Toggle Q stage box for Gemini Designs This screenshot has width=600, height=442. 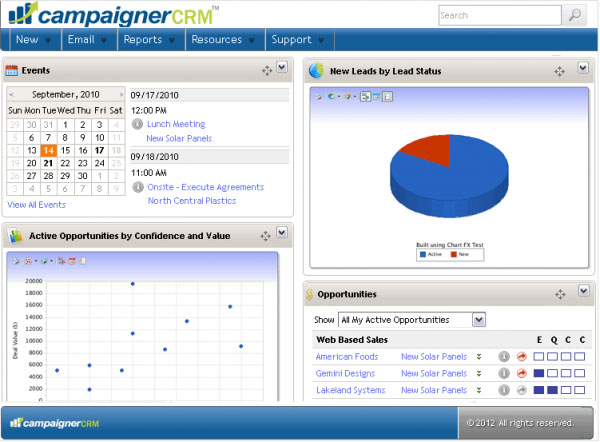pos(552,373)
